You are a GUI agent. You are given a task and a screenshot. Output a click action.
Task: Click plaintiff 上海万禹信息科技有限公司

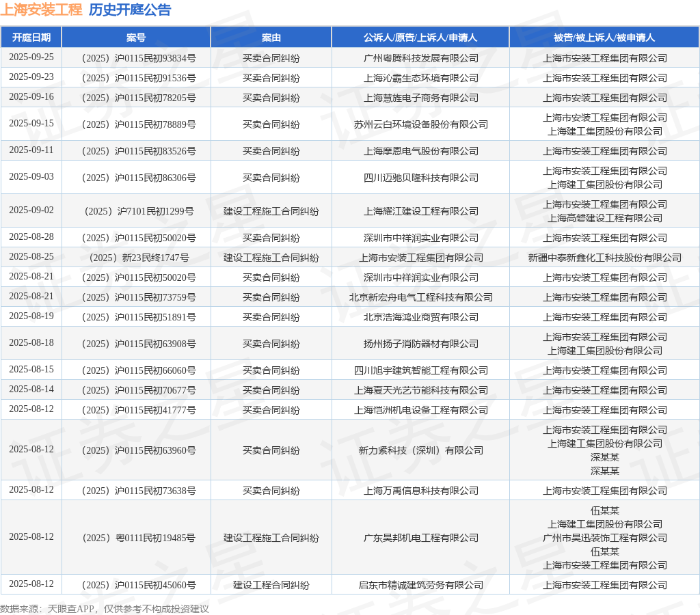click(x=421, y=491)
